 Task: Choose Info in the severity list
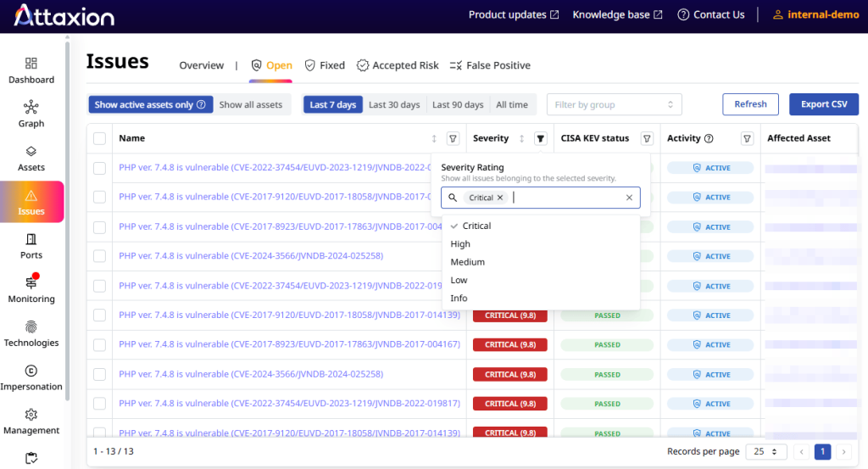(541, 298)
